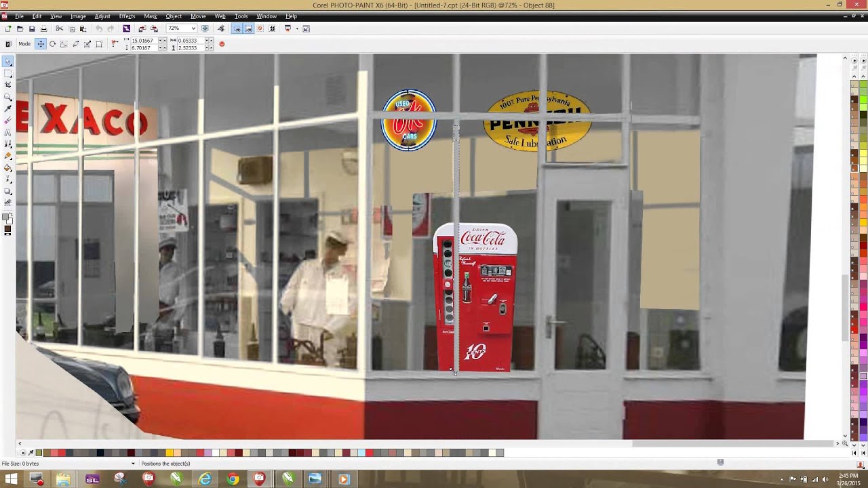Open the Movie menu
Viewport: 868px width, 488px height.
click(x=198, y=16)
